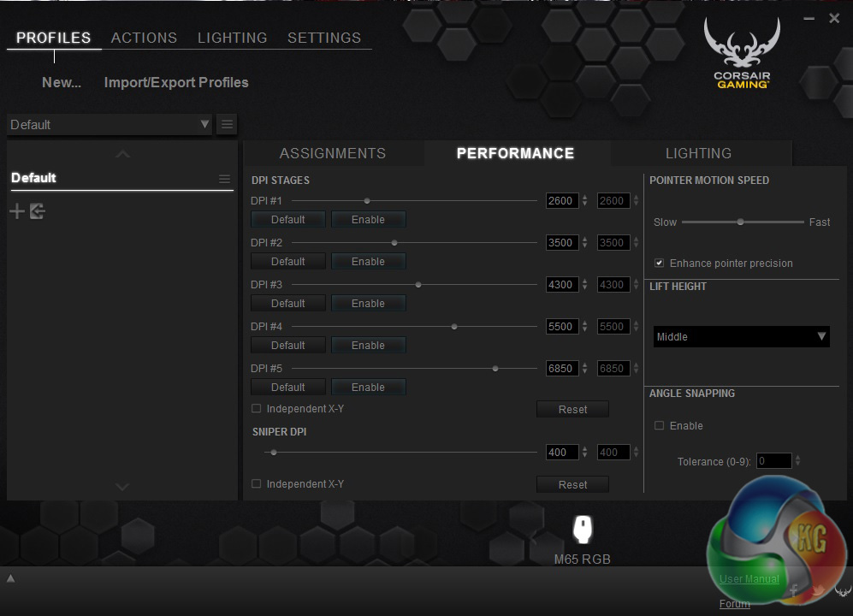The image size is (853, 616).
Task: Reset the DPI Stages values
Action: point(573,409)
